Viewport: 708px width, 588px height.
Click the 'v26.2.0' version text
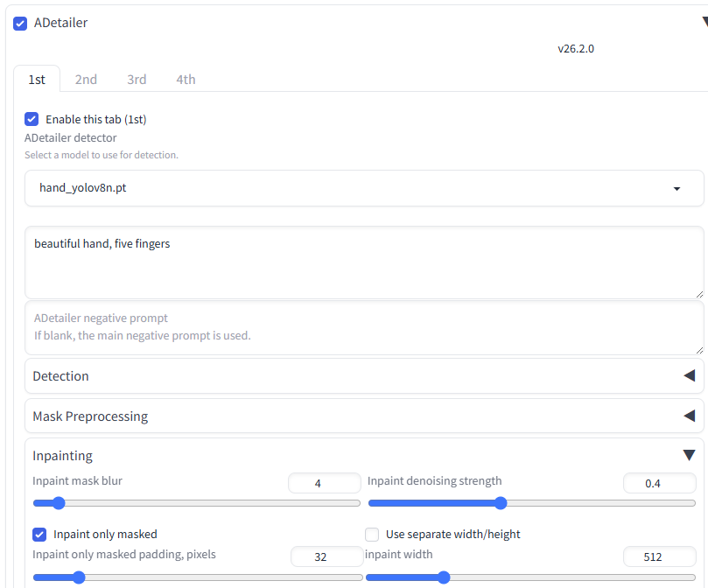pyautogui.click(x=576, y=49)
